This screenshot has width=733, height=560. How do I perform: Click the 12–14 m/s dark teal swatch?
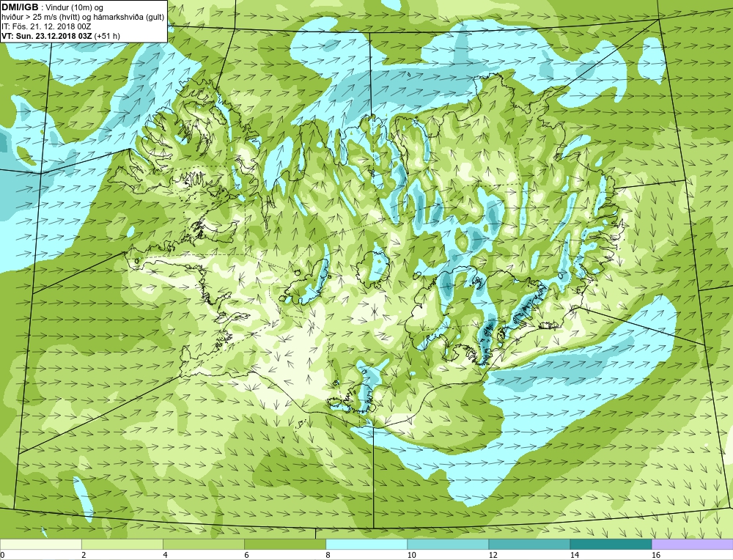click(x=528, y=544)
